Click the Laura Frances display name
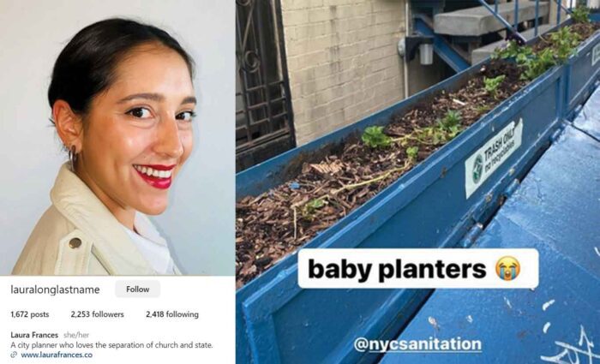This screenshot has width=600, height=364. (34, 335)
